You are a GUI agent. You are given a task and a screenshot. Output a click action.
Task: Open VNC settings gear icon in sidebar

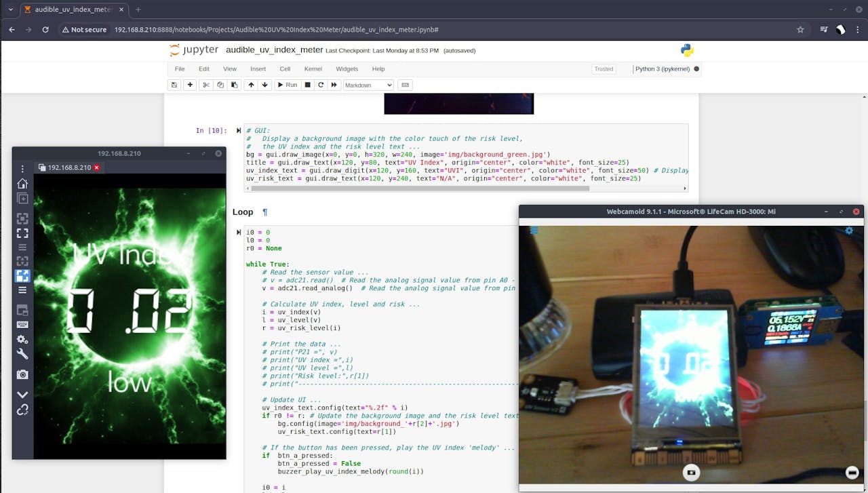point(22,339)
